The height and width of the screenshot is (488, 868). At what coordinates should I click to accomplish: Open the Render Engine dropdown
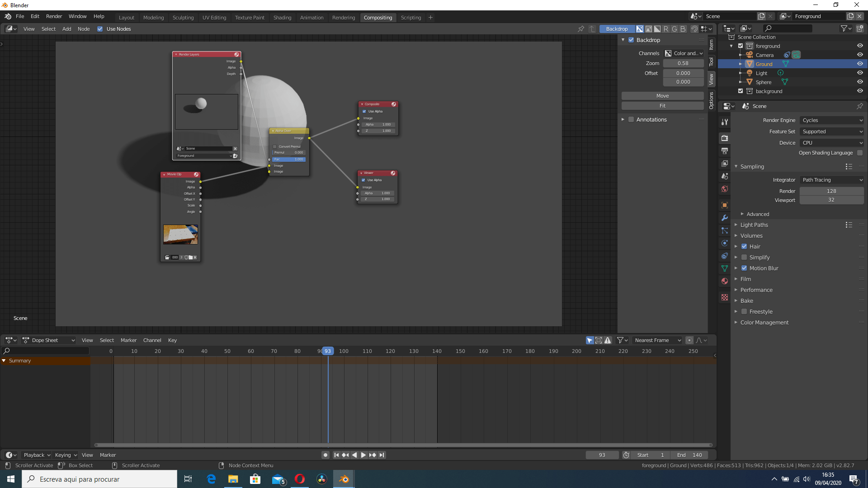[x=831, y=120]
